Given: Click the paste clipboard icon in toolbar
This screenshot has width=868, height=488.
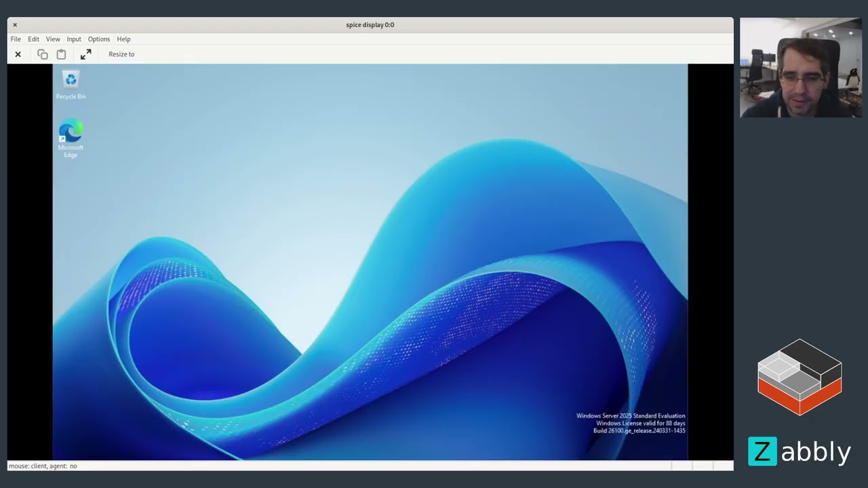Looking at the screenshot, I should coord(61,54).
